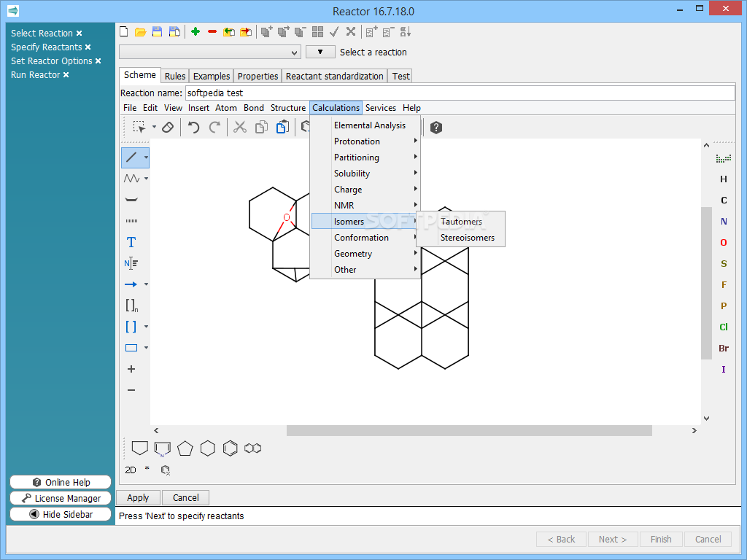Click the Reaction name input field
The image size is (747, 560).
pos(460,93)
